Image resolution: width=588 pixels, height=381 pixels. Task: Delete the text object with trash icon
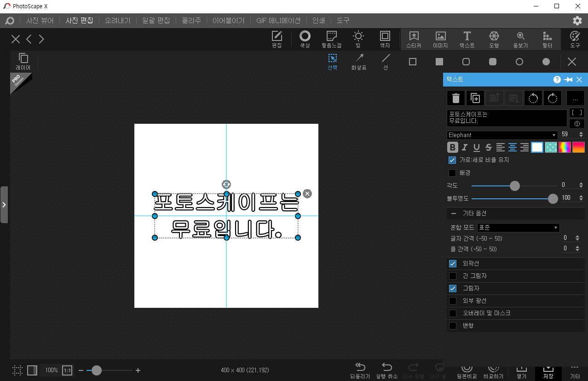point(456,98)
